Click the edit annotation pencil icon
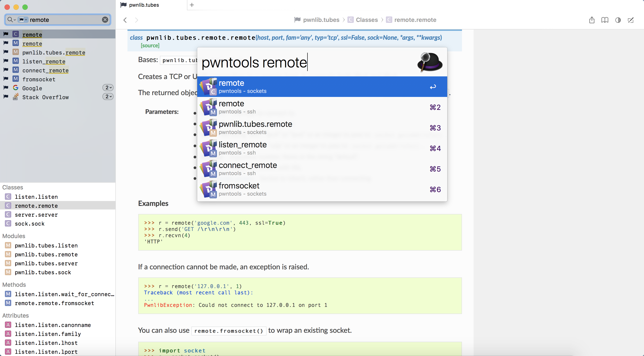 631,20
